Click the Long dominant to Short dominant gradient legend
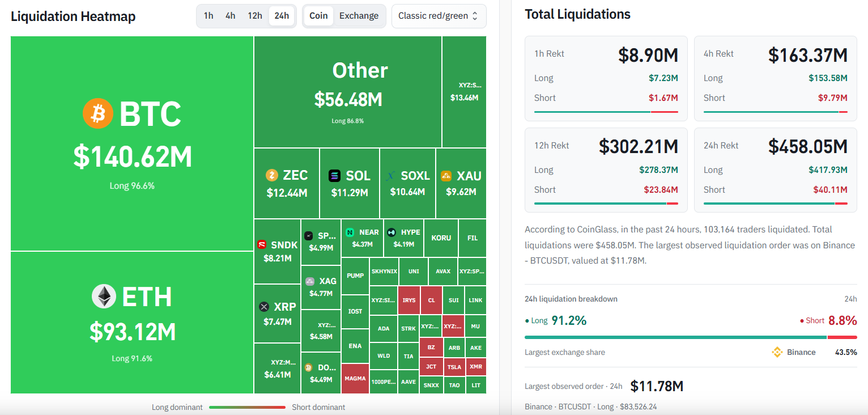 pyautogui.click(x=248, y=407)
